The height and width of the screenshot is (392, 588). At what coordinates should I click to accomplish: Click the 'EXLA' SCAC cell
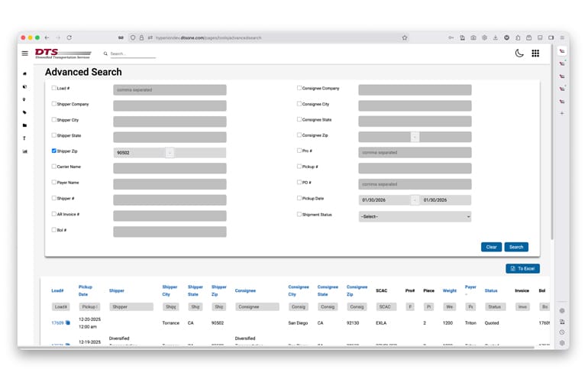381,323
